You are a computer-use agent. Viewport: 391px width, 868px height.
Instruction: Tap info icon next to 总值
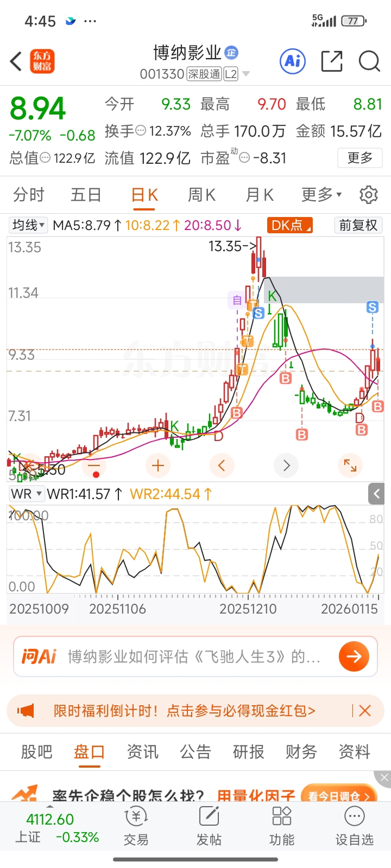pos(45,158)
